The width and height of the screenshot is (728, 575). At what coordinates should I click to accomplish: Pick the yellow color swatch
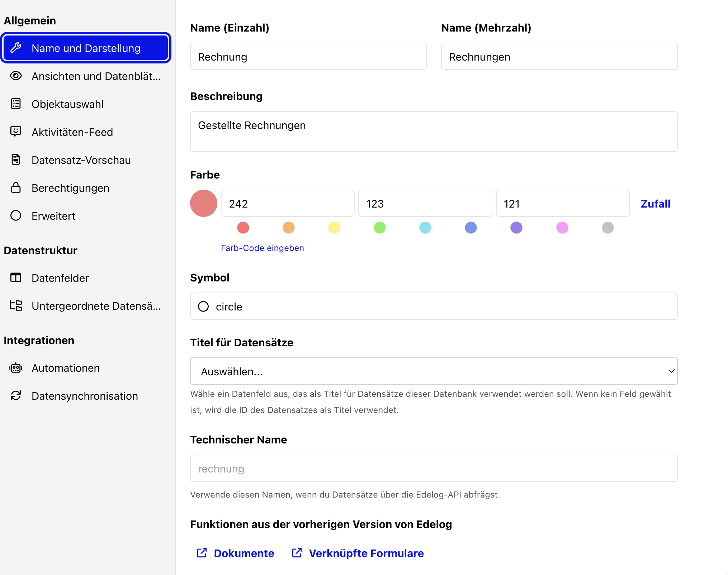tap(334, 228)
